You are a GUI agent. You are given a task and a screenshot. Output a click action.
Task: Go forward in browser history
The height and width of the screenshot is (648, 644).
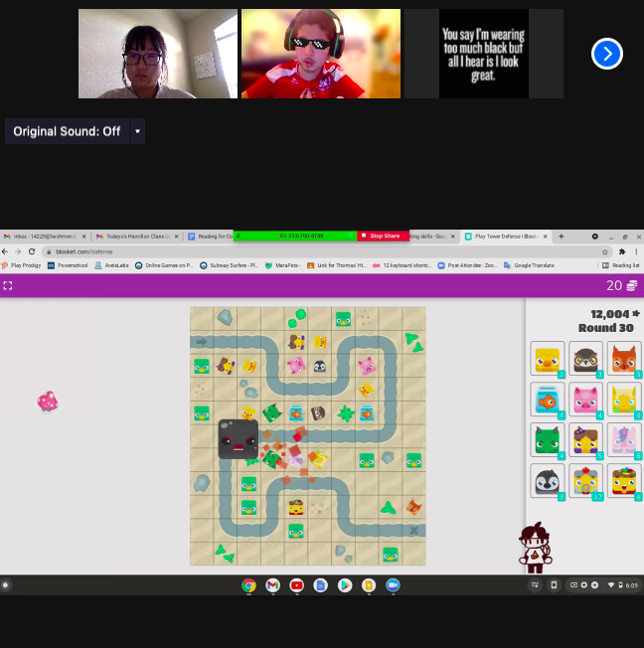tap(18, 251)
